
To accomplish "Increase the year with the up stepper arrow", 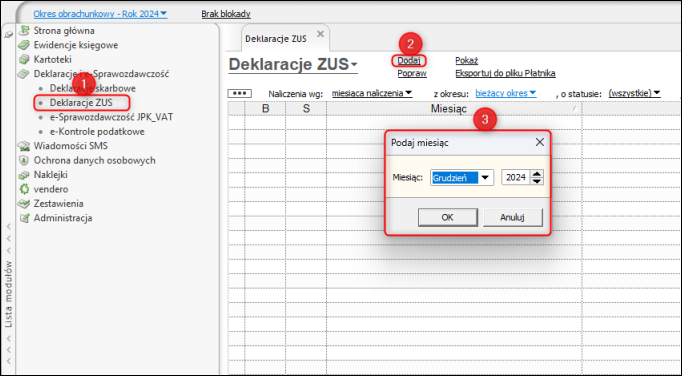I will coord(538,174).
